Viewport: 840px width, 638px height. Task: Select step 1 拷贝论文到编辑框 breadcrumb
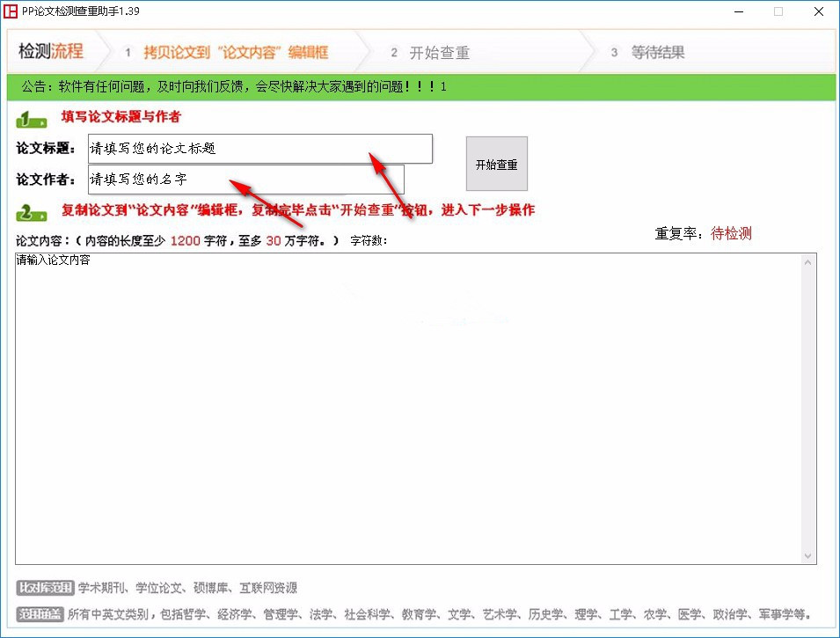click(x=224, y=52)
